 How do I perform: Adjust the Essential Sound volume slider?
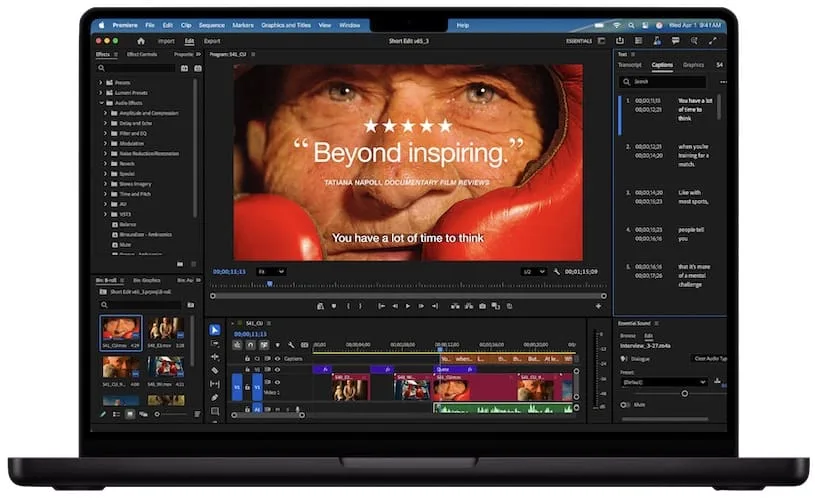point(685,394)
